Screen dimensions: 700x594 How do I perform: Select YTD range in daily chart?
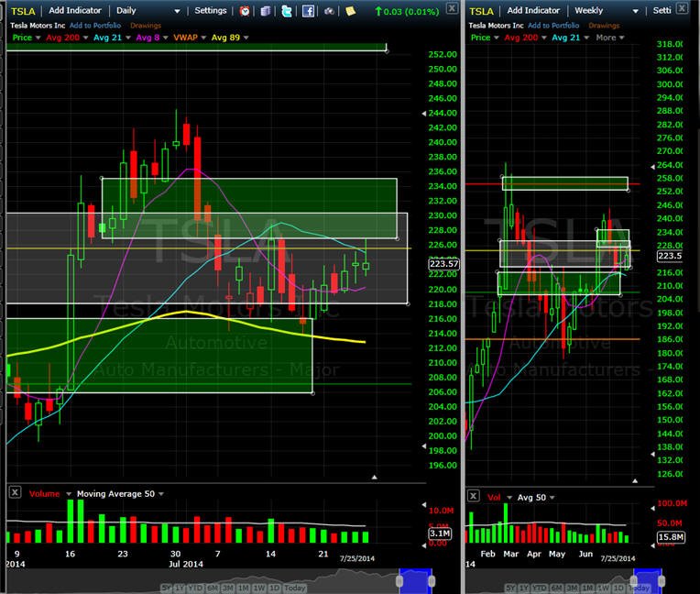pyautogui.click(x=195, y=588)
